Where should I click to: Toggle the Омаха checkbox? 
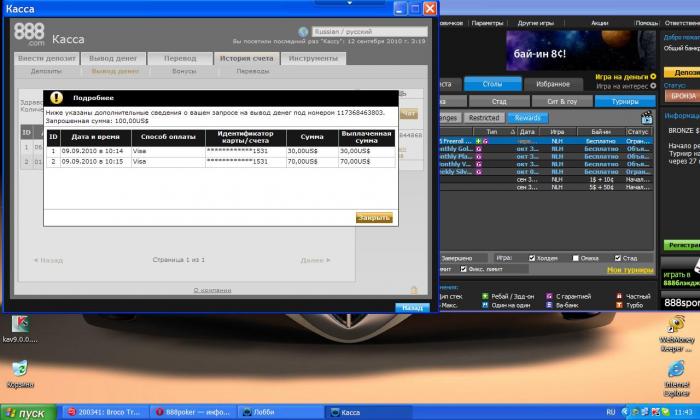[x=575, y=258]
